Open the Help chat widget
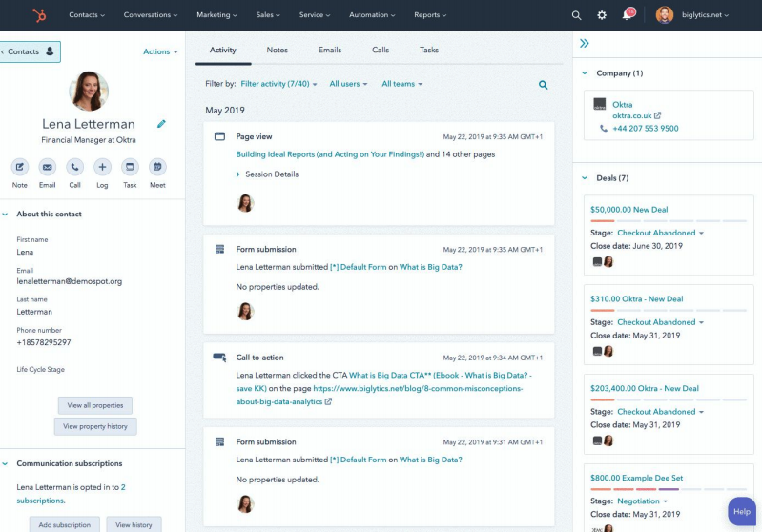762x532 pixels. click(742, 512)
